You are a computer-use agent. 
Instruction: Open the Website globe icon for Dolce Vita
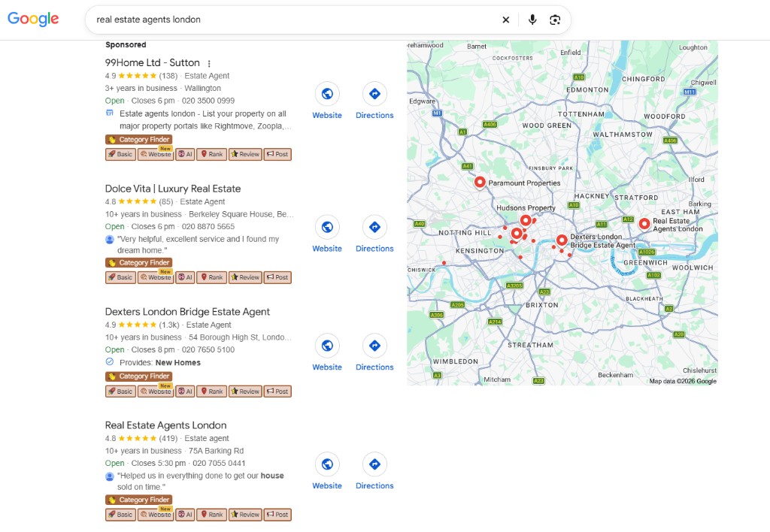point(327,227)
